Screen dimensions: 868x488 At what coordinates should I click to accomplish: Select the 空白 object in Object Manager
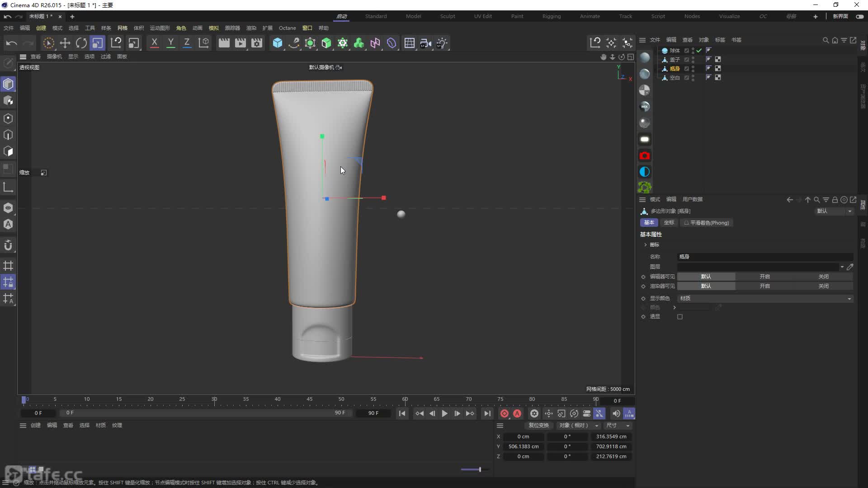click(675, 78)
